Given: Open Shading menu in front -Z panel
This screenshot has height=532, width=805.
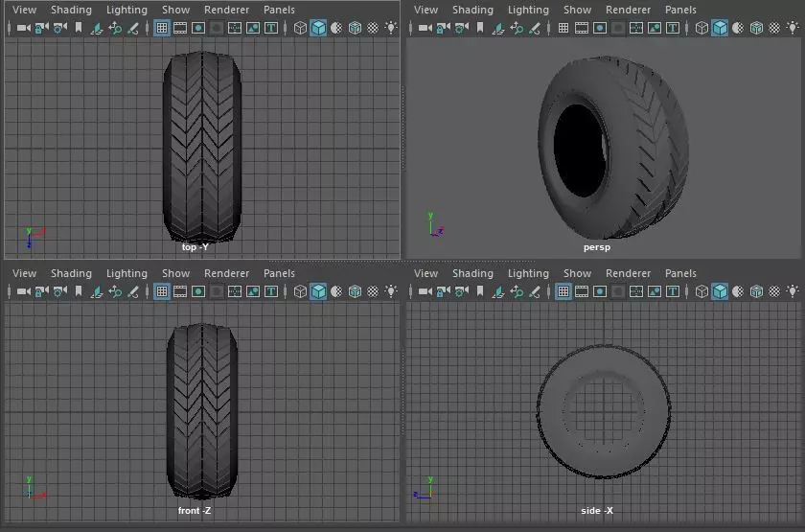Looking at the screenshot, I should 71,273.
